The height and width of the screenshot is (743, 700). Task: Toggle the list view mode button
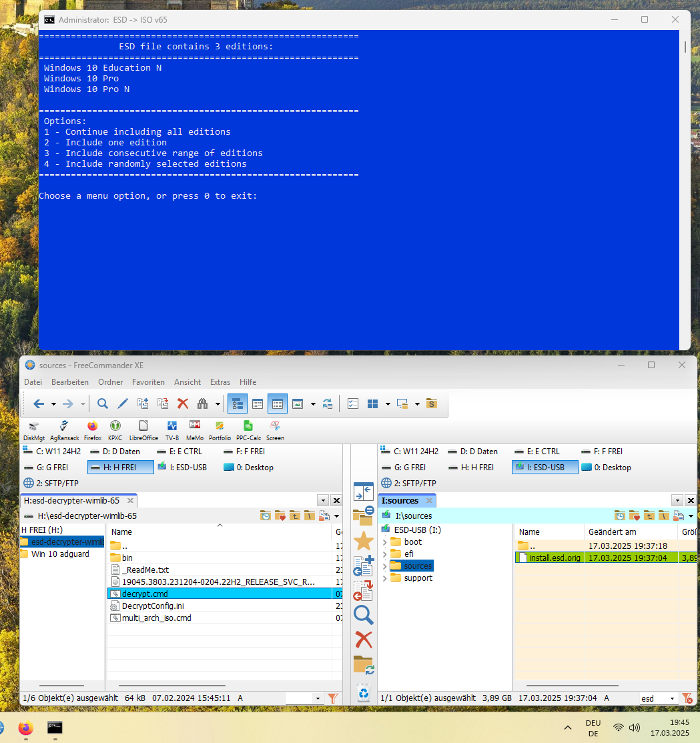pos(258,404)
